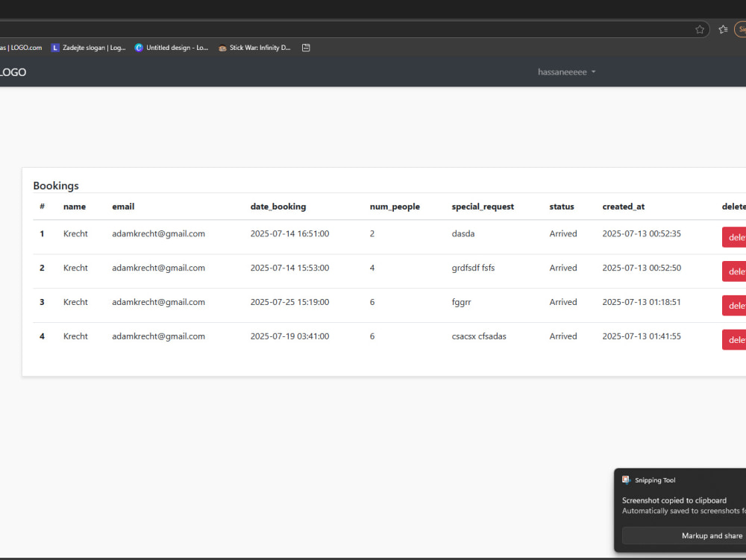This screenshot has height=560, width=746.
Task: Click the num_people column header
Action: [395, 207]
